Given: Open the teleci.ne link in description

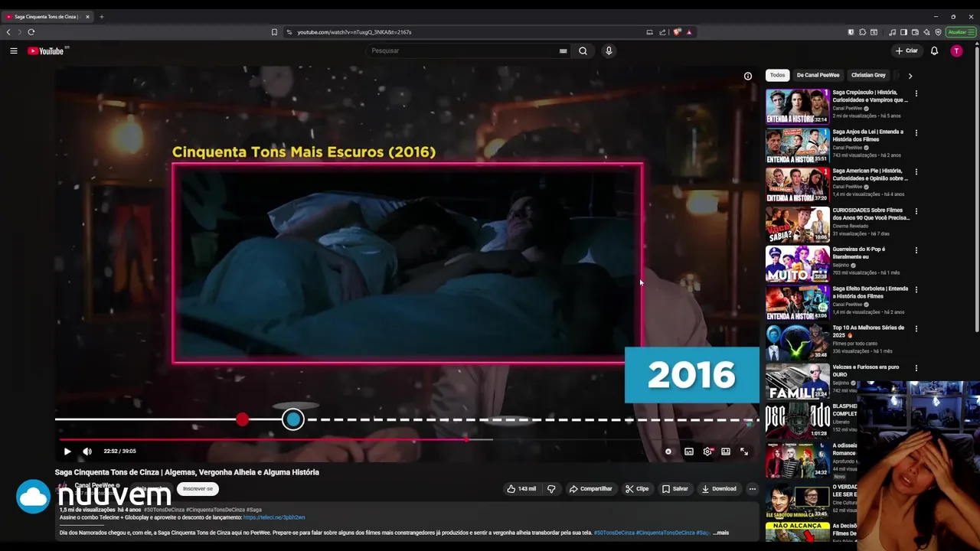Looking at the screenshot, I should pos(274,518).
